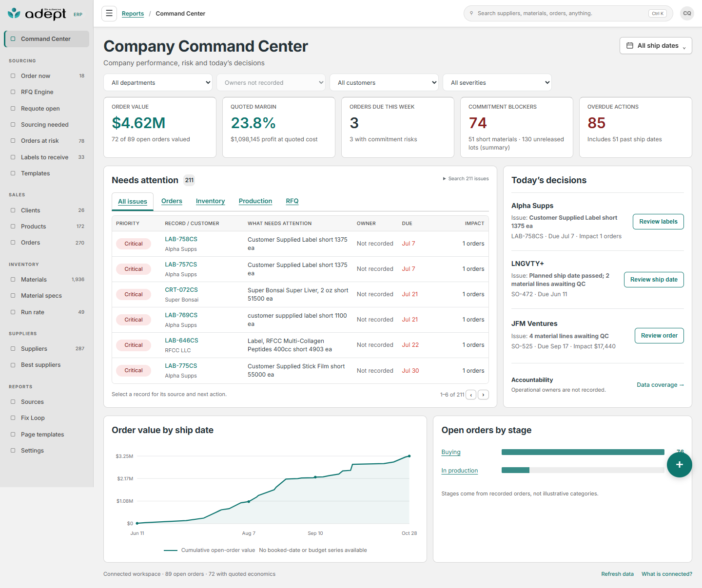Go to previous page of issues
Image resolution: width=702 pixels, height=588 pixels.
(x=471, y=395)
